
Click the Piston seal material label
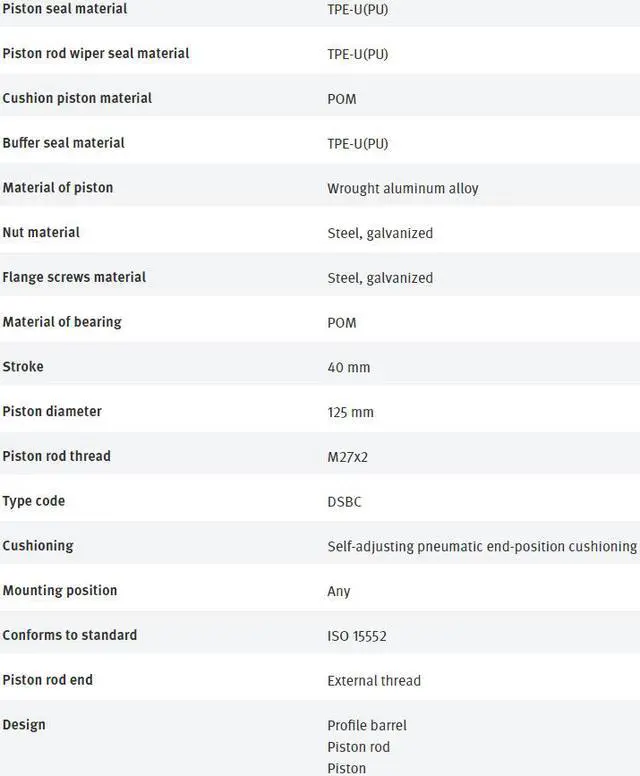pyautogui.click(x=65, y=9)
